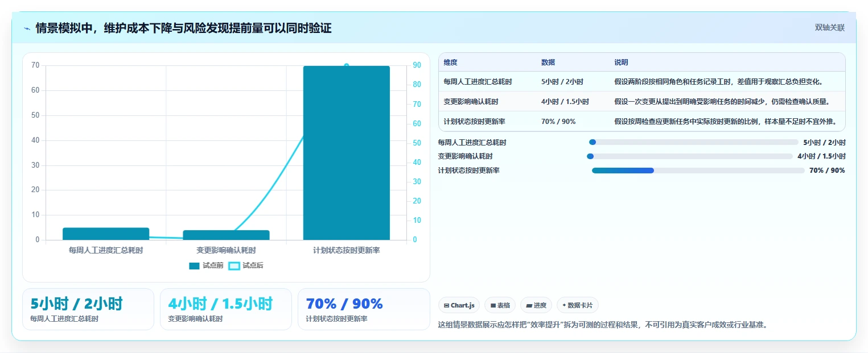Screen dimensions: 868x353
Task: Click the table description starting 假设一次变更从提出
Action: click(x=722, y=102)
